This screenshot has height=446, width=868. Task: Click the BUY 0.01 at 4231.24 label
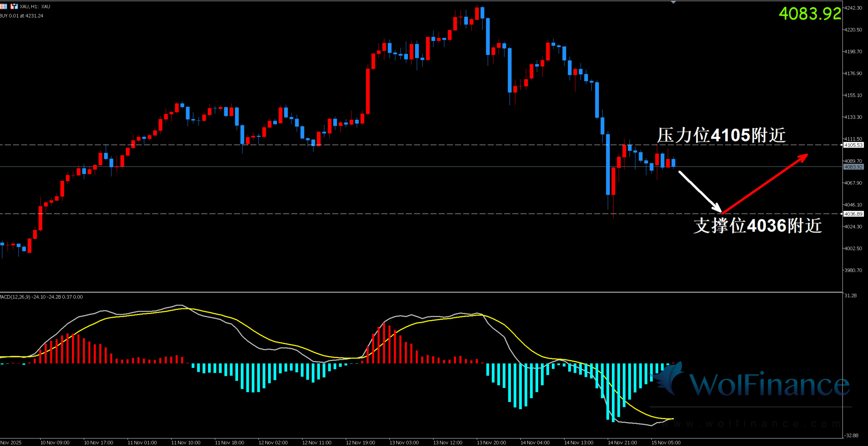click(22, 16)
